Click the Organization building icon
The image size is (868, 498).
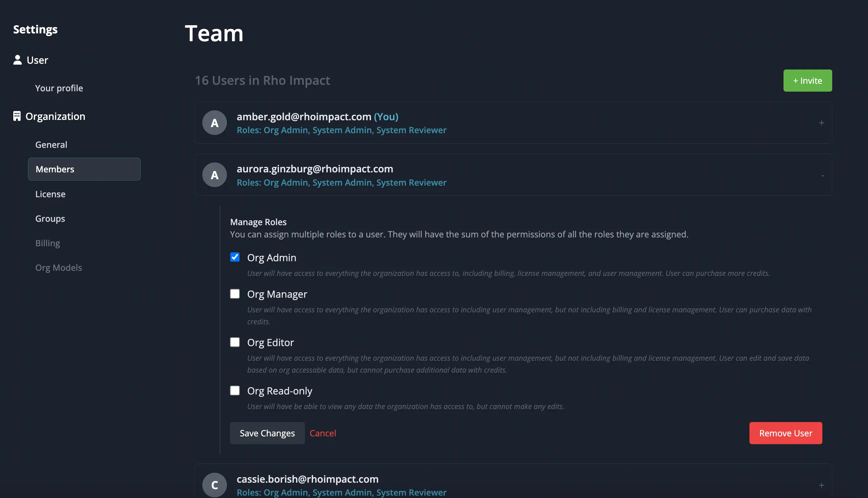pos(17,116)
